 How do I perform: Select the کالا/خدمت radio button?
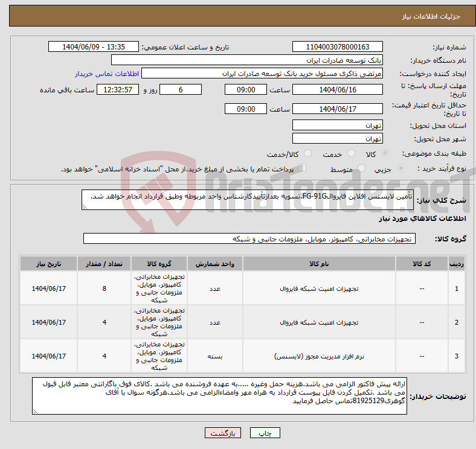click(x=308, y=153)
